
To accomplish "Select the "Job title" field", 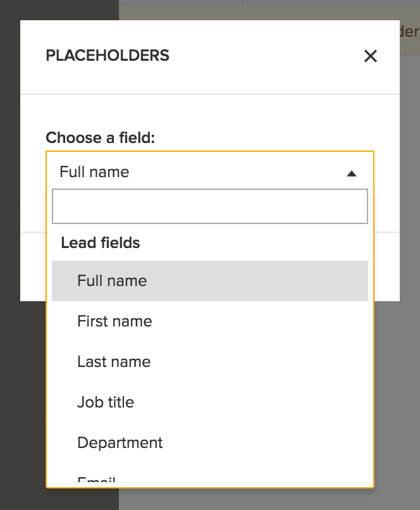I will (106, 402).
